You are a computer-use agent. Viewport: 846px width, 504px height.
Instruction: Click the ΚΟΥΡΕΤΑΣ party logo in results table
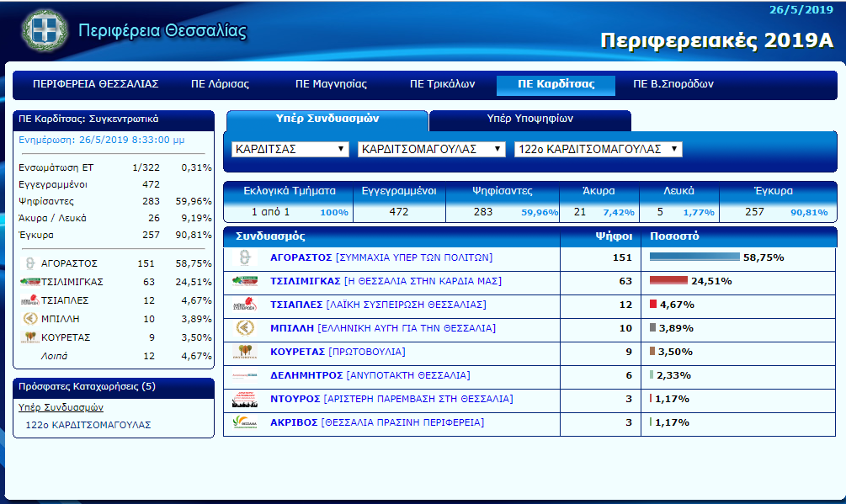245,352
